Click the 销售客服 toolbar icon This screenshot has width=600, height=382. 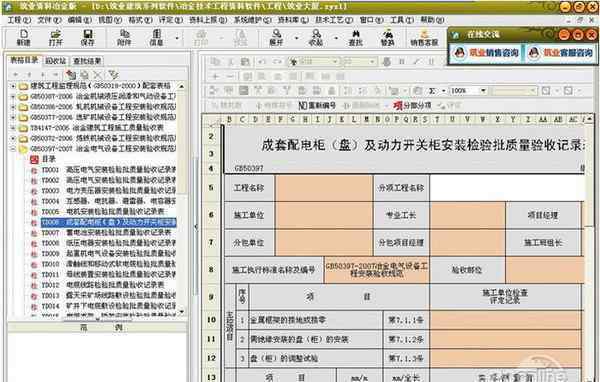424,38
